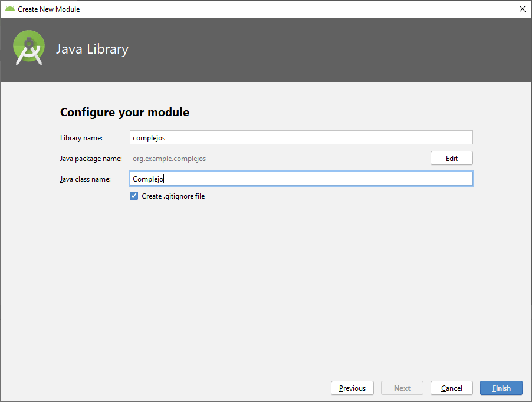Click the 'Java class name:' label
Viewport: 532px width, 402px height.
click(86, 179)
